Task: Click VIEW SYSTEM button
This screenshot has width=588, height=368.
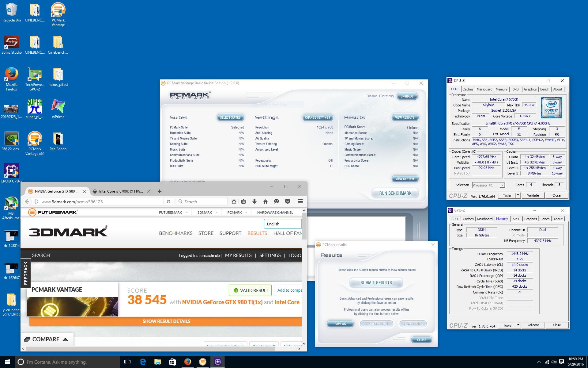Action: click(x=405, y=179)
